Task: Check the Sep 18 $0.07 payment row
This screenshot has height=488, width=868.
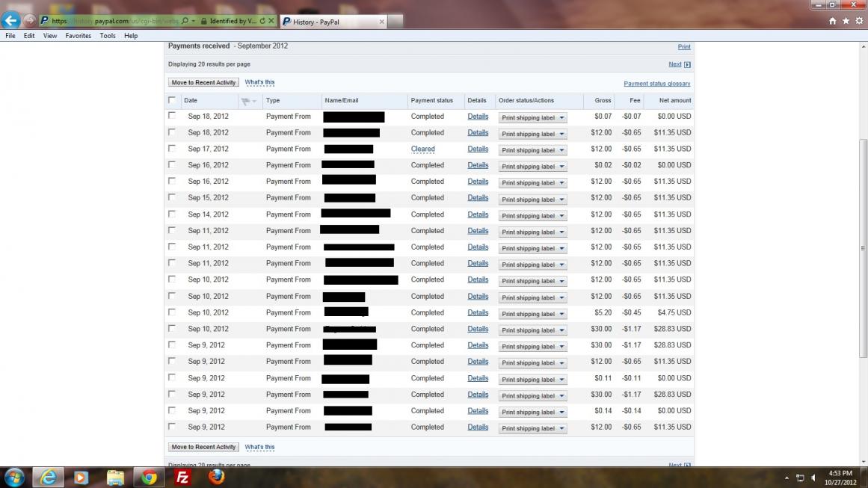Action: point(172,116)
